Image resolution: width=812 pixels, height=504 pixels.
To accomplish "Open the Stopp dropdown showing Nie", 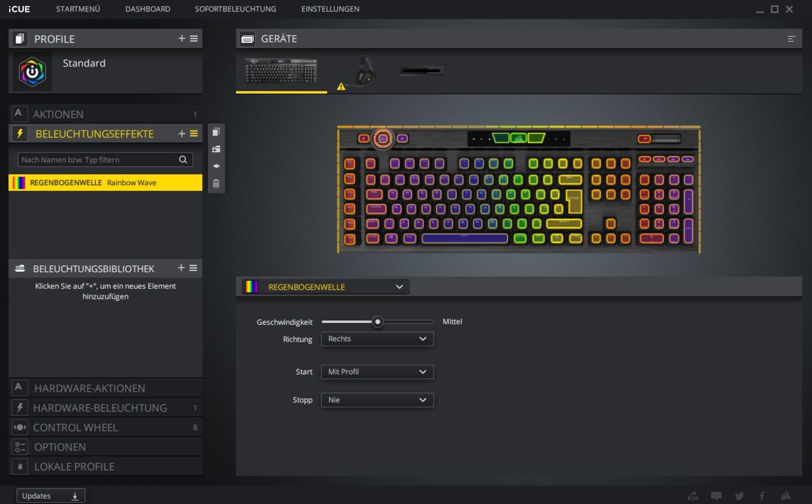I will pyautogui.click(x=377, y=400).
